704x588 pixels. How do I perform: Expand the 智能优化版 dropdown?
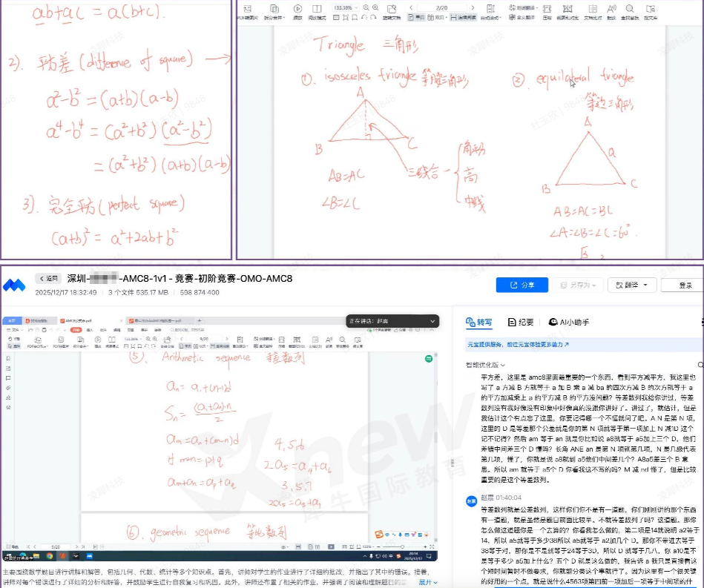click(x=485, y=365)
